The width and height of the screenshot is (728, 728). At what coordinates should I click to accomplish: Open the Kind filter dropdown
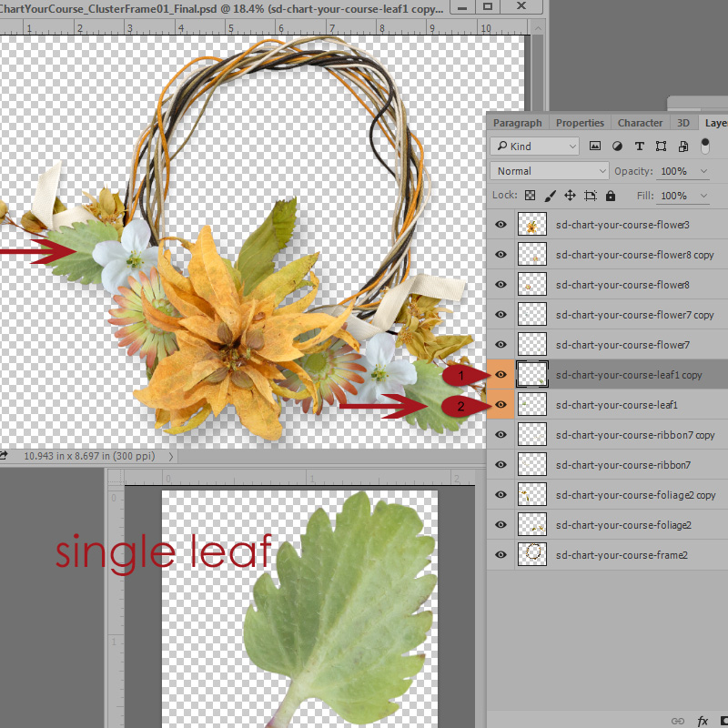tap(534, 147)
